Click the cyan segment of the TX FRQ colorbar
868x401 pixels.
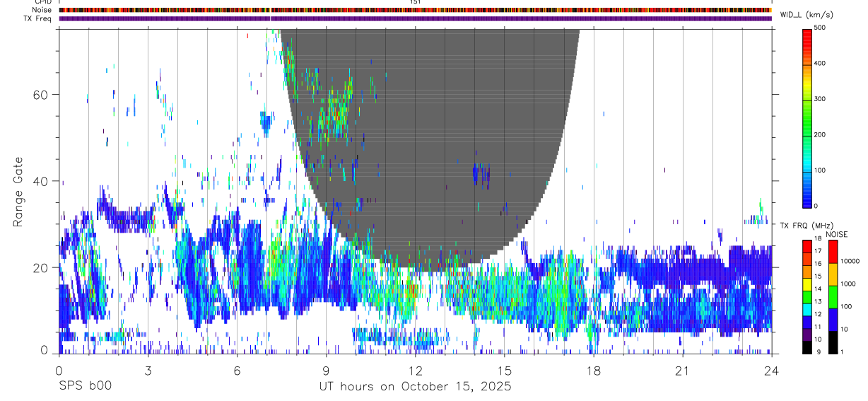tap(807, 308)
